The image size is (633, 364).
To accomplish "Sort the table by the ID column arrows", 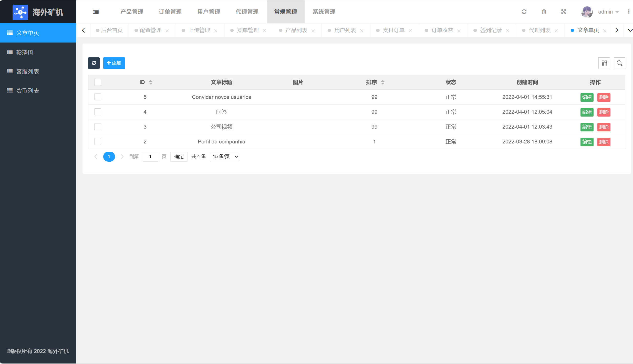I will click(x=151, y=82).
